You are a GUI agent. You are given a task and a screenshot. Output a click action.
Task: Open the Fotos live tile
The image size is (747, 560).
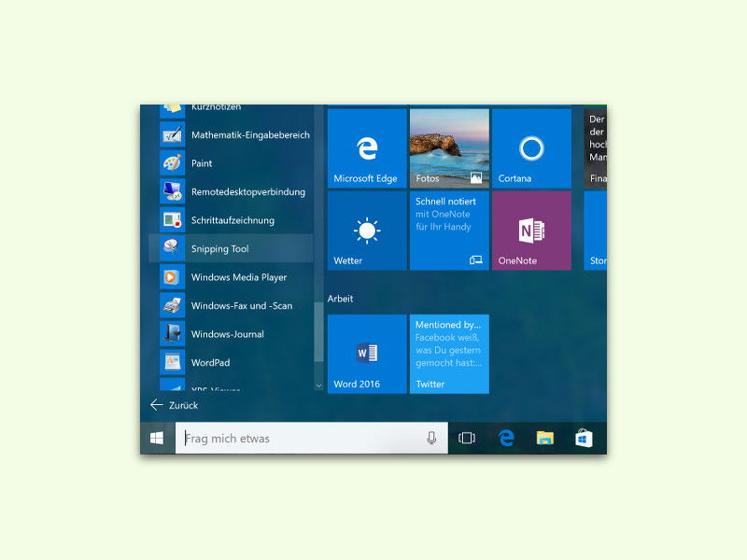tap(449, 148)
